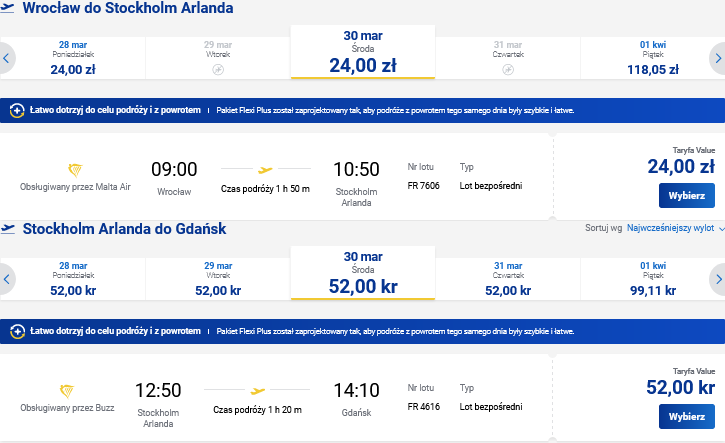Click next dates arrow for Stockholm to Gdańsk
This screenshot has height=443, width=725.
718,279
